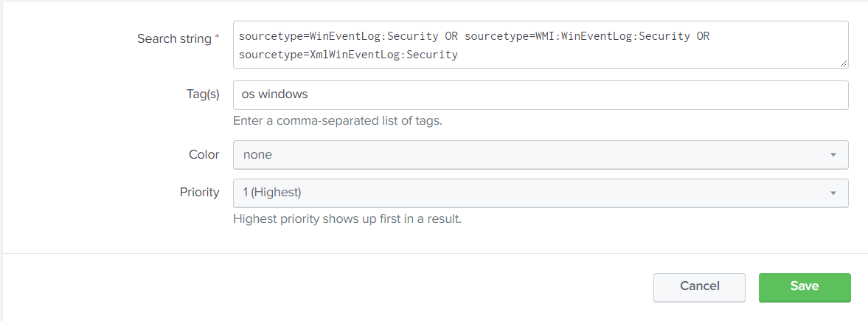Click the Highest priority hint text
Screen dimensions: 868x321
click(347, 218)
